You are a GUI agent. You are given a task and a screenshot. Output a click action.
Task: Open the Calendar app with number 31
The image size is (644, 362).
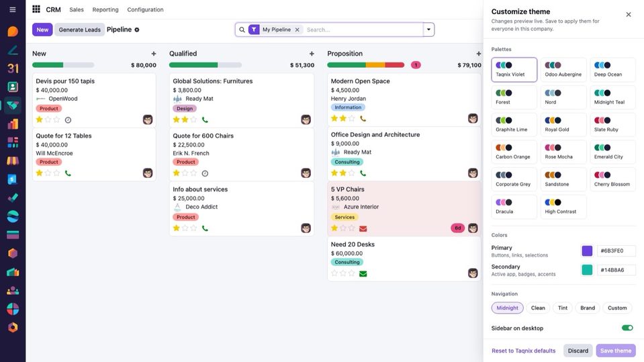(x=13, y=68)
